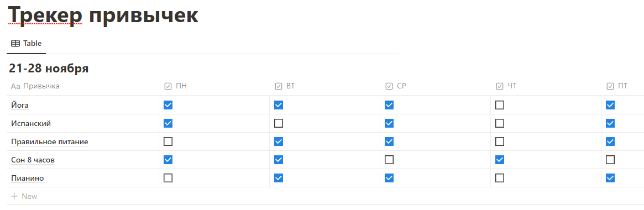The height and width of the screenshot is (210, 644).
Task: Click the checkbox icon in ПН column header
Action: point(168,86)
